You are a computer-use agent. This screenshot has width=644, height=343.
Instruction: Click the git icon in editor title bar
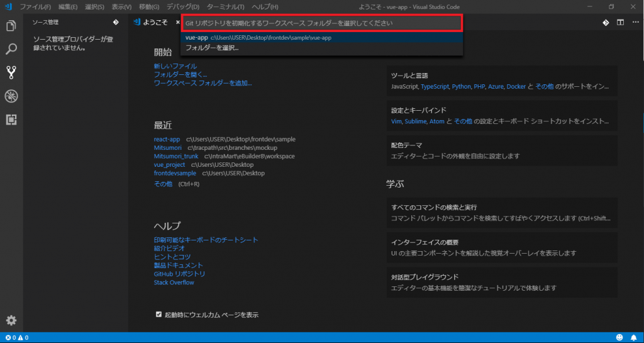coord(606,23)
